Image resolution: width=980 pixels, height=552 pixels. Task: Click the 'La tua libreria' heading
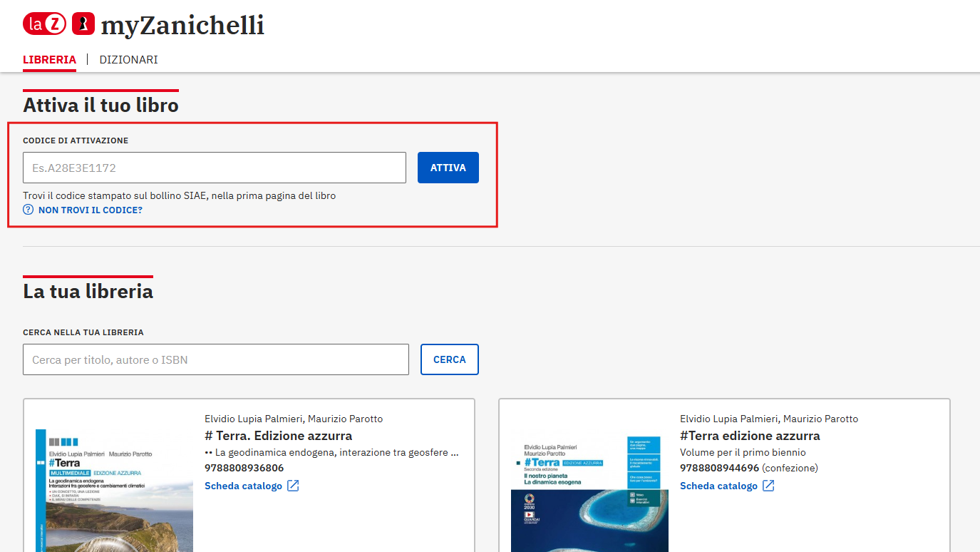click(88, 291)
